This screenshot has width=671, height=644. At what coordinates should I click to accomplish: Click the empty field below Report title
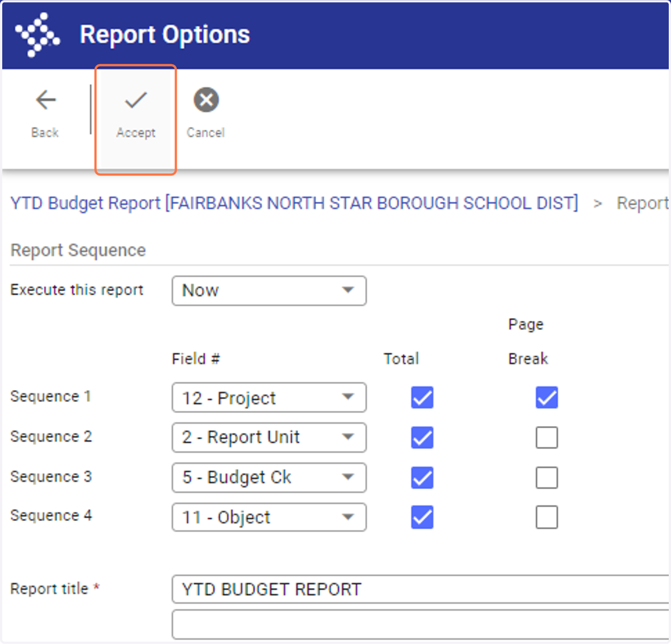pyautogui.click(x=420, y=624)
